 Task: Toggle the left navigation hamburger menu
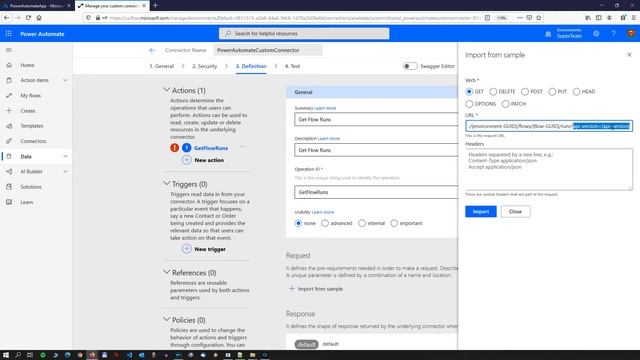click(9, 50)
